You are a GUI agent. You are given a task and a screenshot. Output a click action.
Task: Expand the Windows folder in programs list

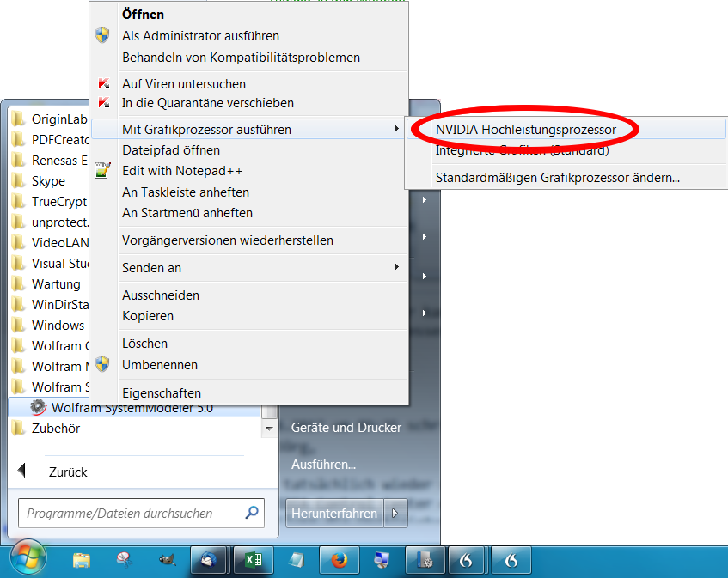(49, 326)
